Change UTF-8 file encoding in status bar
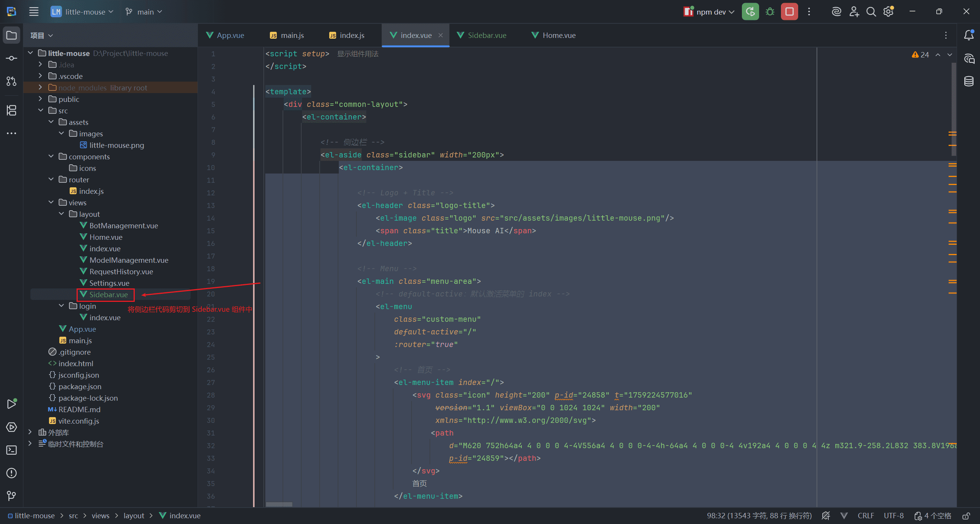 pos(894,516)
